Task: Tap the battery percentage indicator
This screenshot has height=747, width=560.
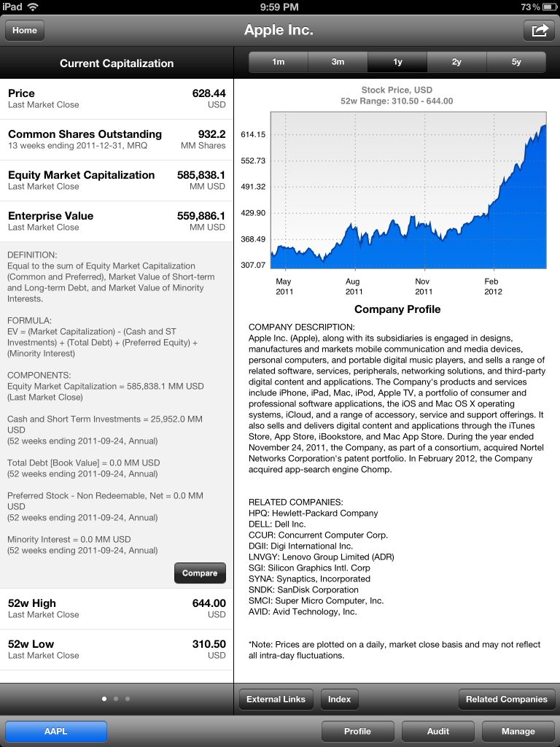Action: click(x=530, y=7)
